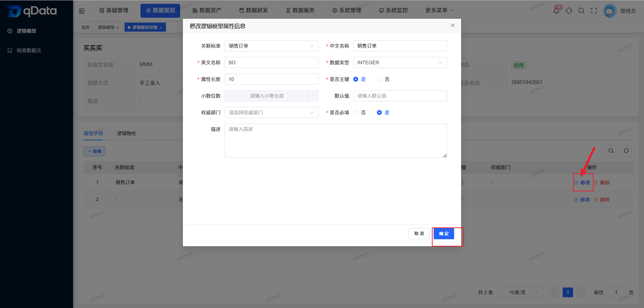Click the 管理员 username label
This screenshot has height=308, width=644.
click(x=628, y=11)
